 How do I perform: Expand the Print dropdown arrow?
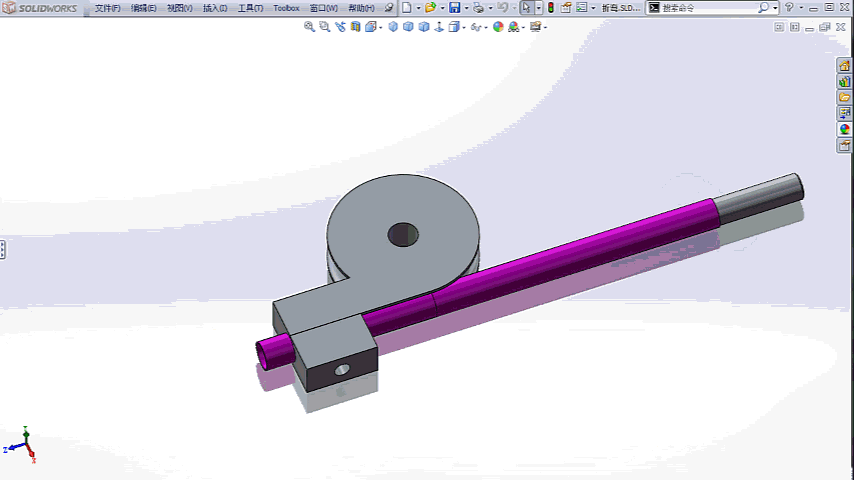(490, 8)
